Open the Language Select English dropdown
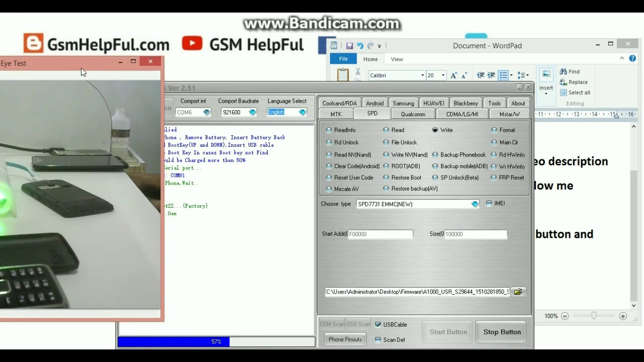This screenshot has height=362, width=644. click(x=302, y=113)
